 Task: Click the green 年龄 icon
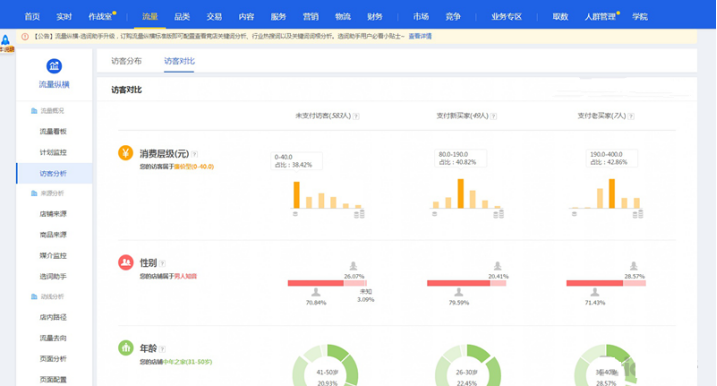(x=125, y=348)
